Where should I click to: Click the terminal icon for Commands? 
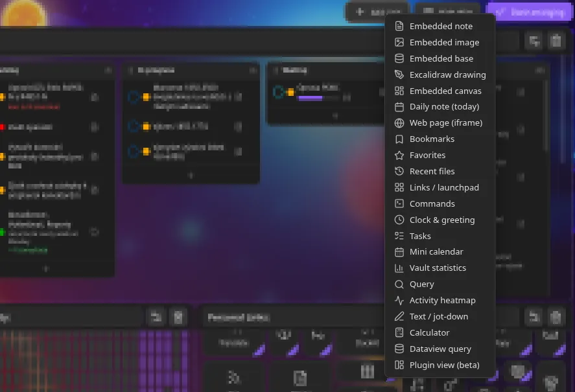click(399, 203)
